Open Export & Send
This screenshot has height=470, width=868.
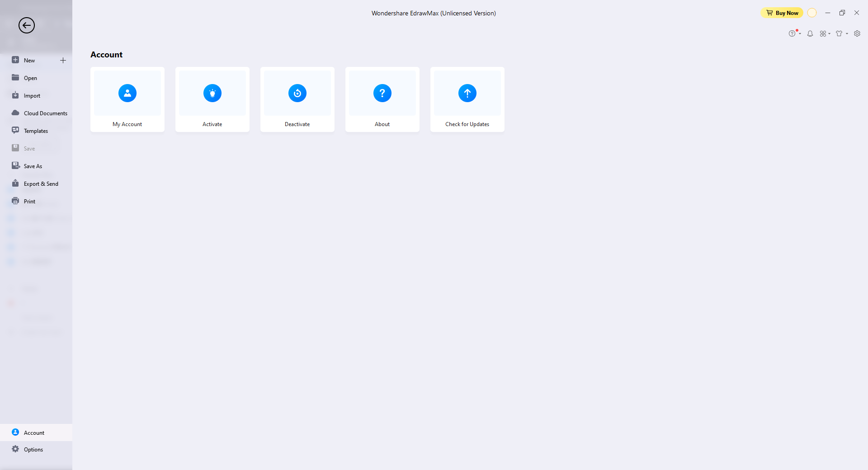(x=36, y=183)
